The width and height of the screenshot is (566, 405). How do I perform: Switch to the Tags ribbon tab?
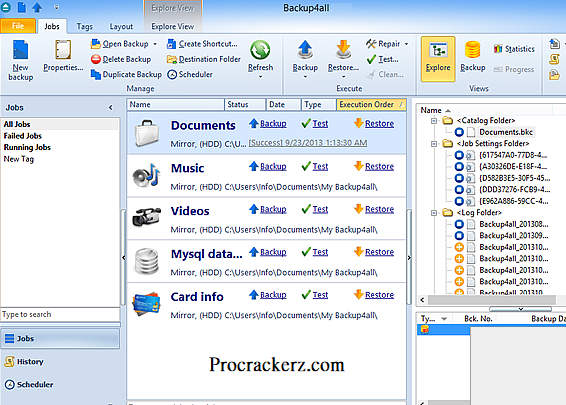coord(84,26)
